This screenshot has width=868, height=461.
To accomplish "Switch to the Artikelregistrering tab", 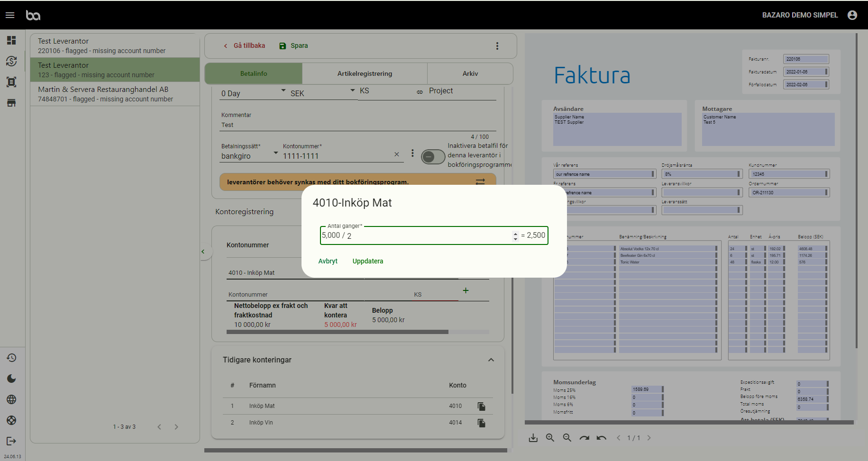I will point(365,74).
